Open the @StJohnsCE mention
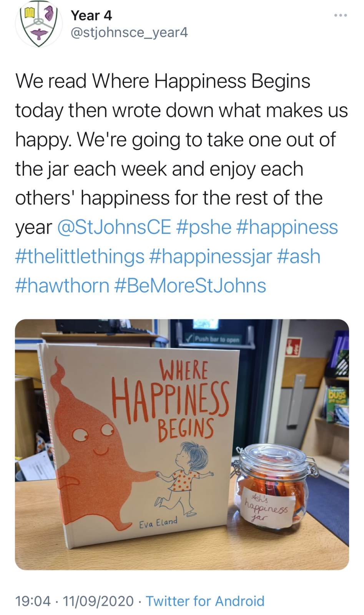The image size is (364, 615). coord(114,227)
